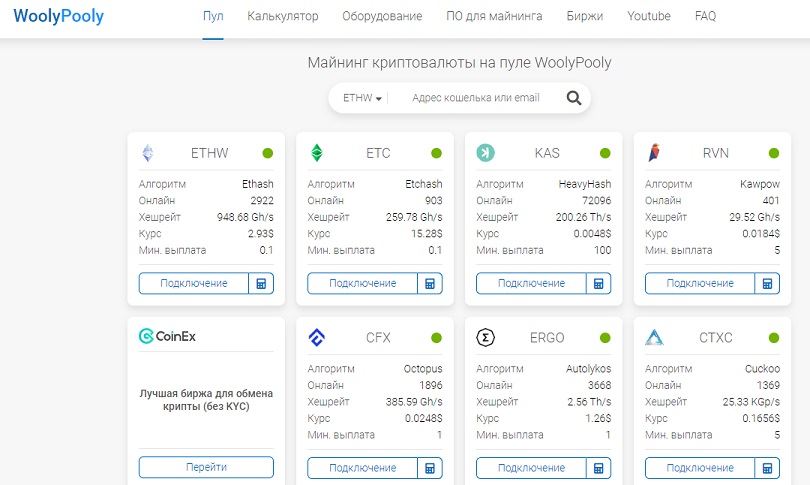
Task: Click ETHW green online status dot
Action: [x=268, y=153]
